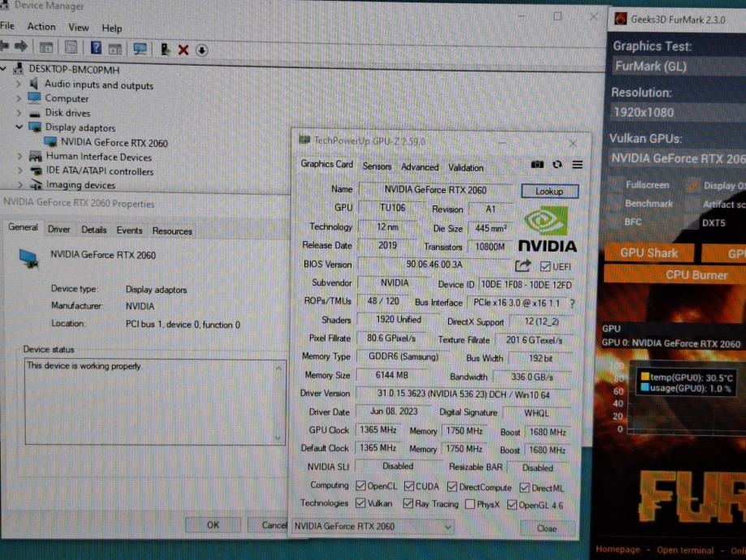Expand the Computer category
Screen dimensions: 746x560
(19, 98)
